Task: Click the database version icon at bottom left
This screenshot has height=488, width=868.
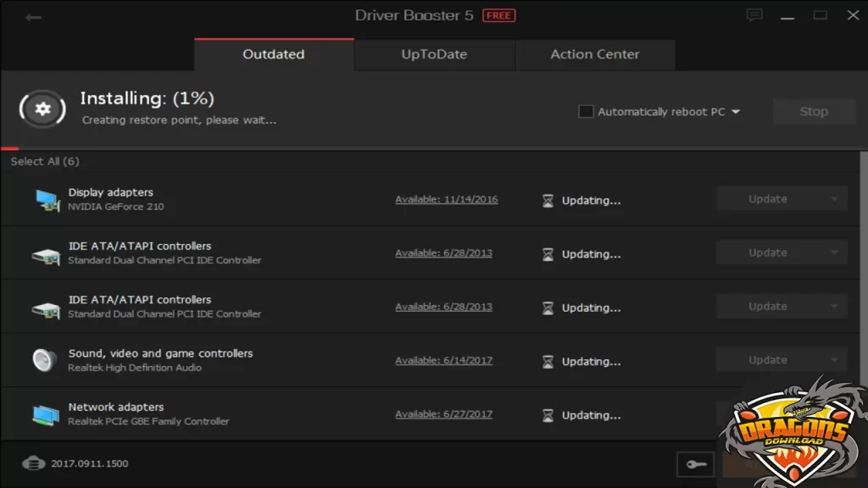Action: click(x=33, y=463)
